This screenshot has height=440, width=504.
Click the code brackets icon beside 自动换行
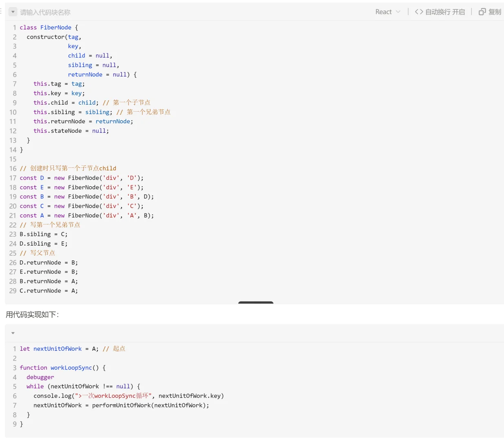(x=419, y=12)
